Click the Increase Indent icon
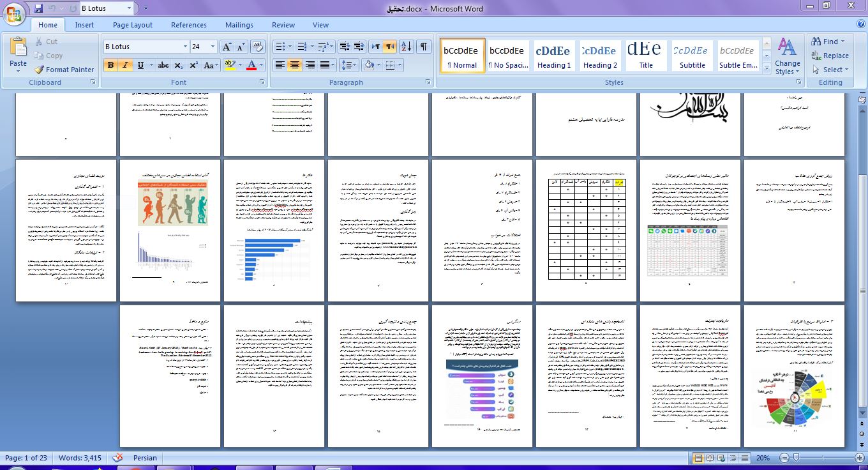 click(x=361, y=47)
